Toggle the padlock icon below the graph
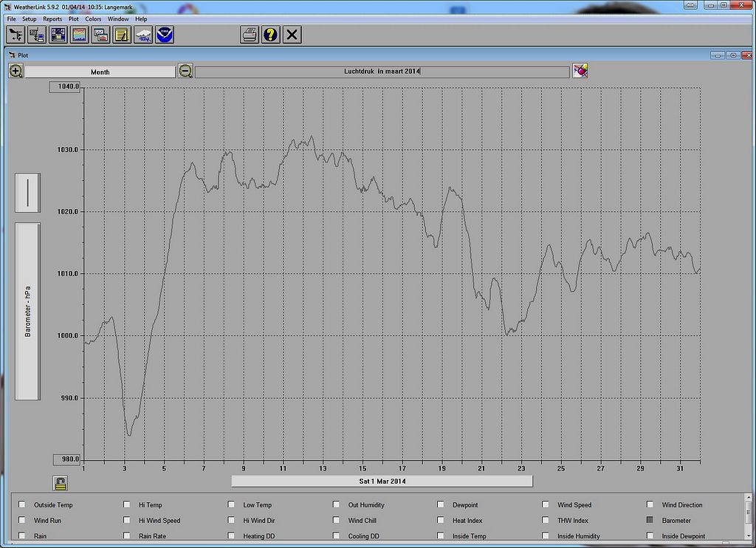This screenshot has height=548, width=756. 61,483
